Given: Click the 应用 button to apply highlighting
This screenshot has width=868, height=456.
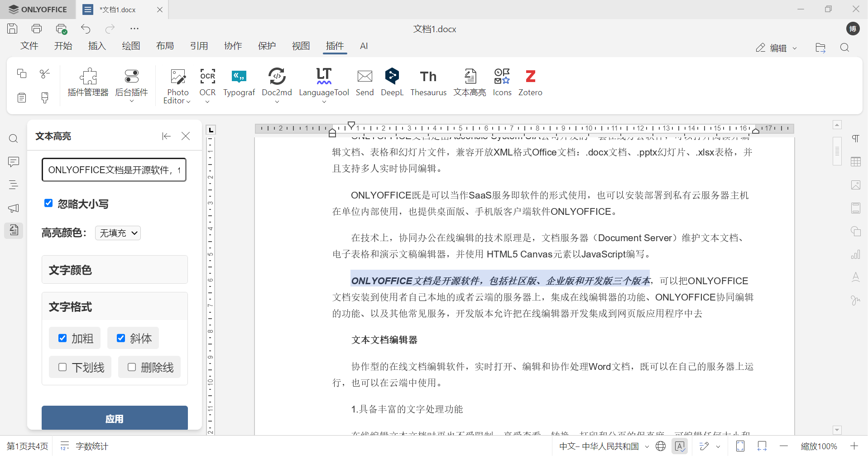Looking at the screenshot, I should point(115,418).
